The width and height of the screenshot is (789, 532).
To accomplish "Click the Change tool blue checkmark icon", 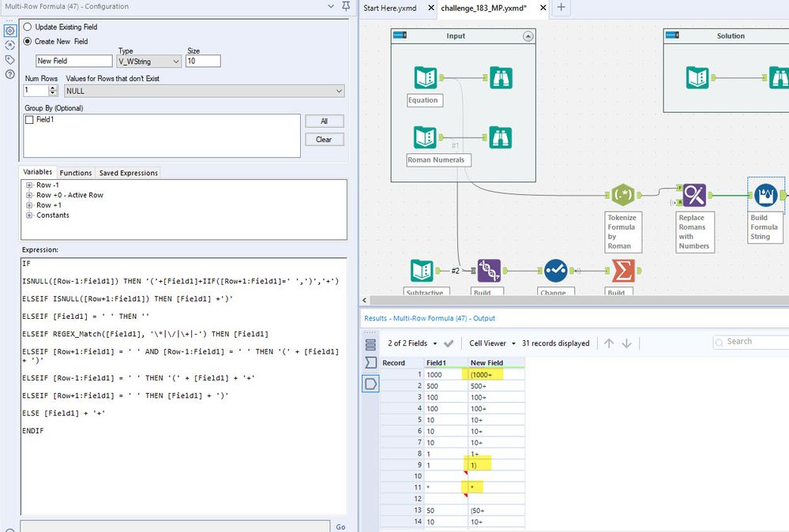I will [x=556, y=271].
